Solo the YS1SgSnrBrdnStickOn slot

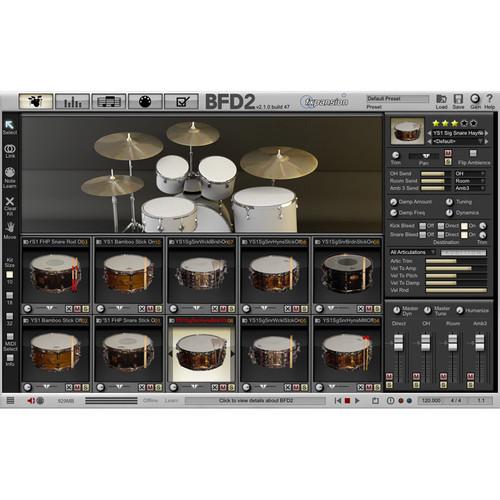click(377, 309)
